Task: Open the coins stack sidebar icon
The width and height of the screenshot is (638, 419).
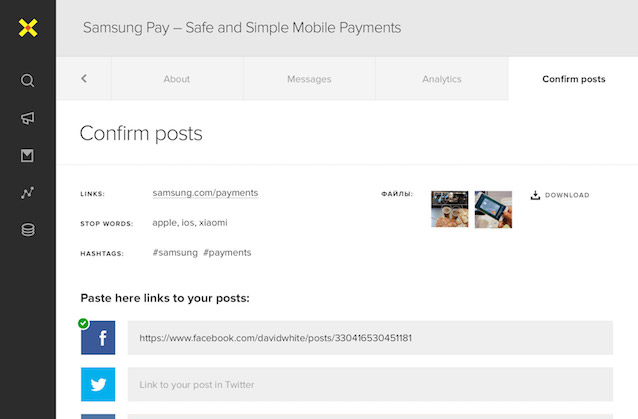Action: 28,230
